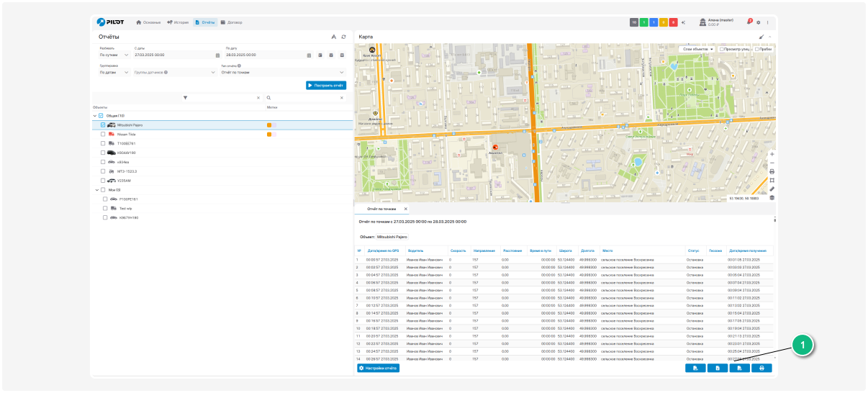
Task: Enable the 'Просмотр улиц' checkbox
Action: tap(722, 49)
